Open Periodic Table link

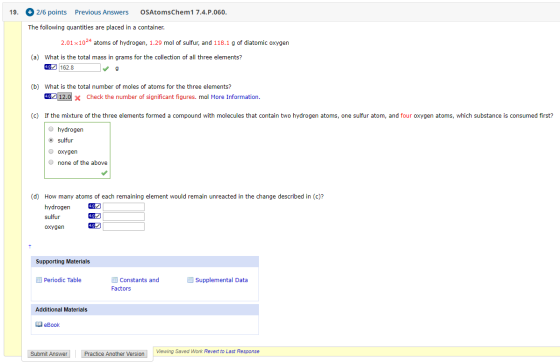62,280
